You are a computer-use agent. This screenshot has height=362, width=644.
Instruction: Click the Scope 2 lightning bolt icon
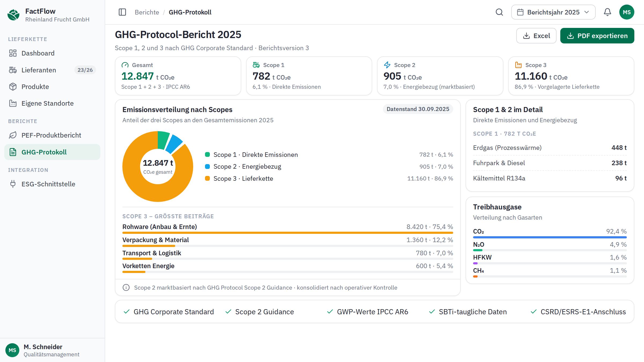tap(387, 65)
